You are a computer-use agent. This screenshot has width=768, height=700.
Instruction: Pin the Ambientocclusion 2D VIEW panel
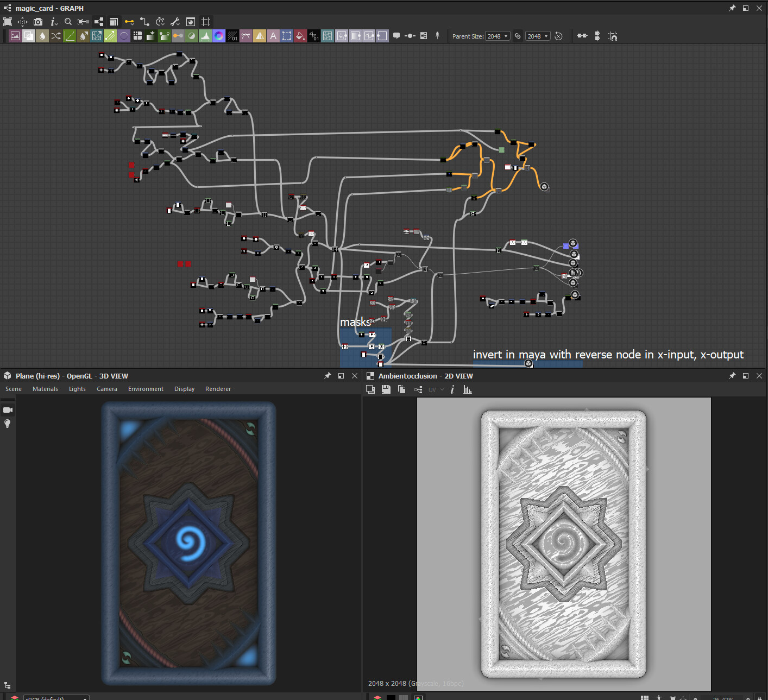732,375
